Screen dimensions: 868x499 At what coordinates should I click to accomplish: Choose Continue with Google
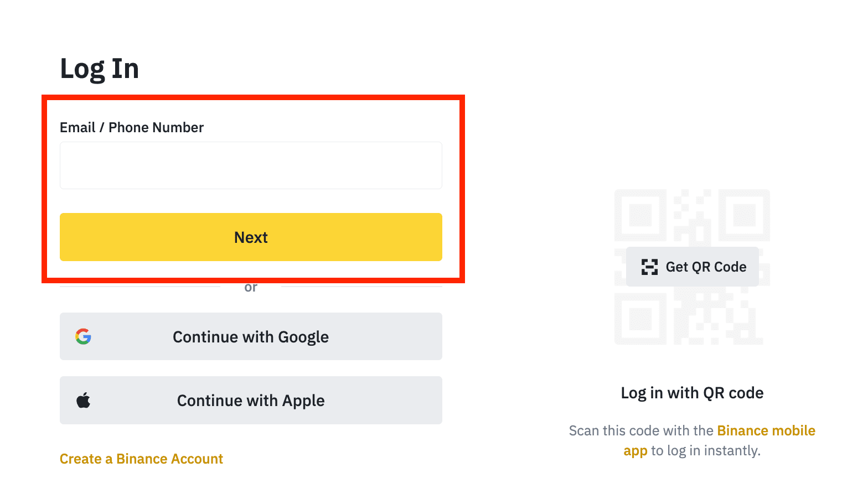(x=251, y=336)
